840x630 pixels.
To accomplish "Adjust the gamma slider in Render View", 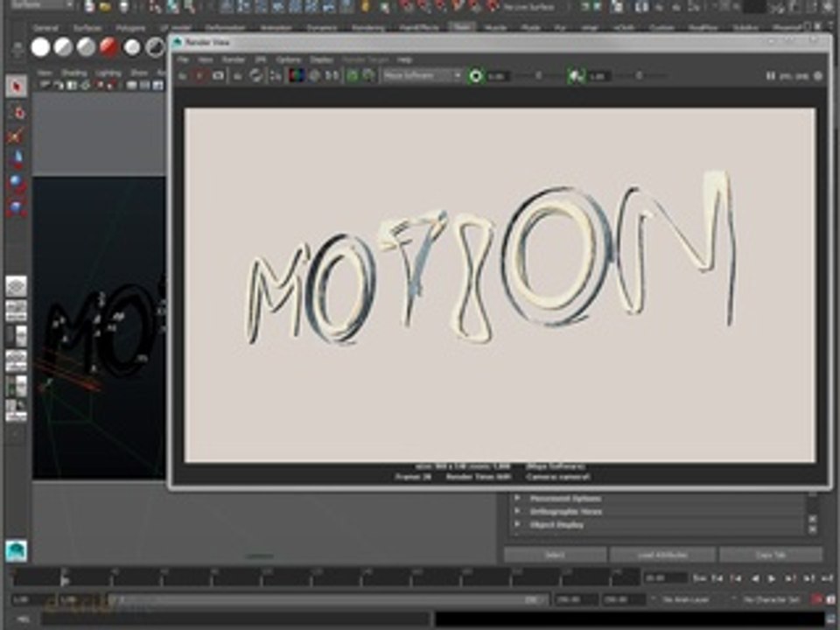I will tap(640, 76).
